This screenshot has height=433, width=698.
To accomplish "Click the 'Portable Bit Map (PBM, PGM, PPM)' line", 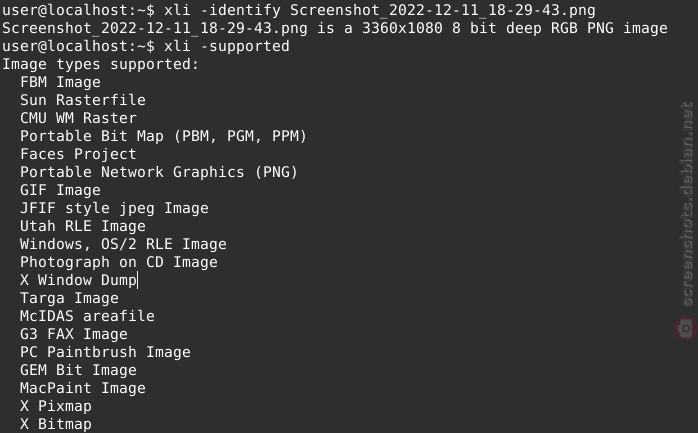I will click(163, 136).
